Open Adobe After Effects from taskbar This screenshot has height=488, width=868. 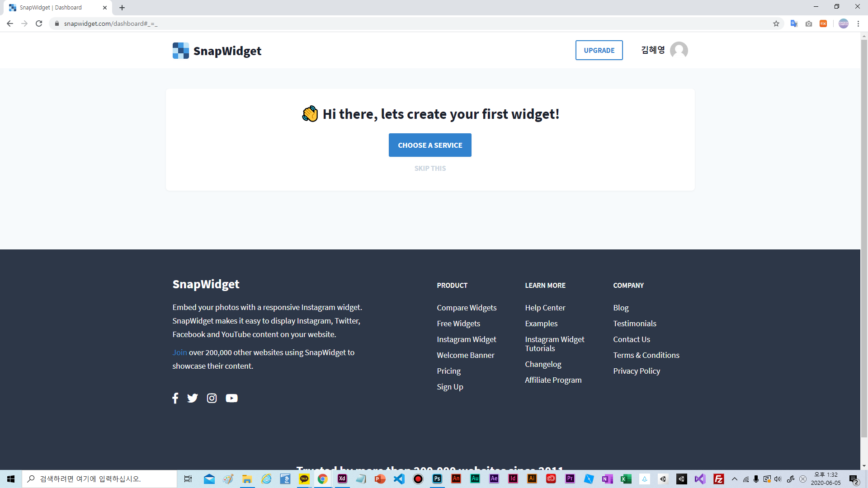point(494,479)
